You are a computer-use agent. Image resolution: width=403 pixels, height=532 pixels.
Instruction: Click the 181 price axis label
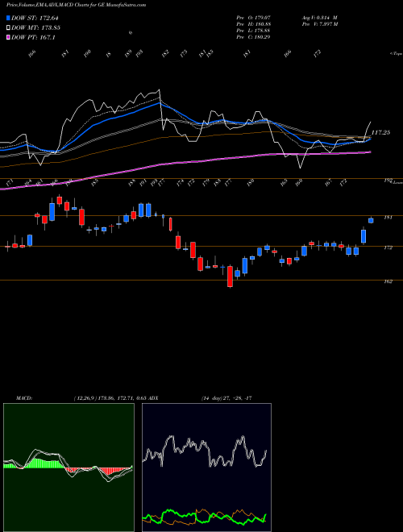pos(388,218)
